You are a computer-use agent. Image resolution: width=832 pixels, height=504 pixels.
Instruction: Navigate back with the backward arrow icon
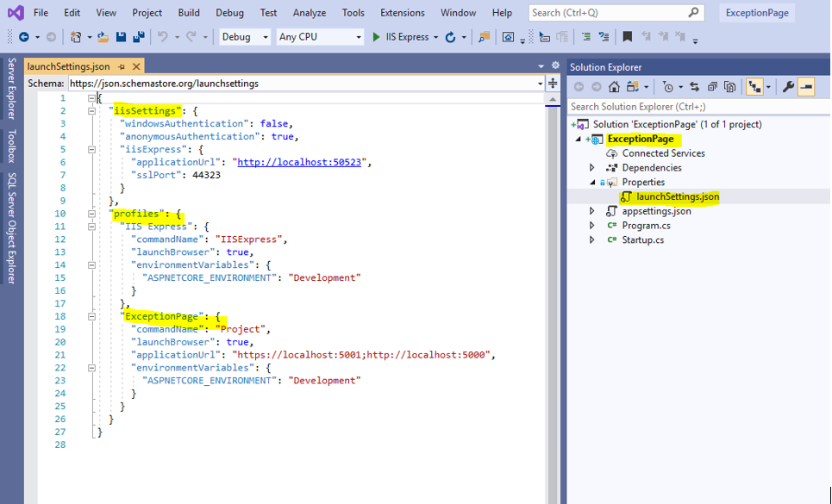[24, 37]
